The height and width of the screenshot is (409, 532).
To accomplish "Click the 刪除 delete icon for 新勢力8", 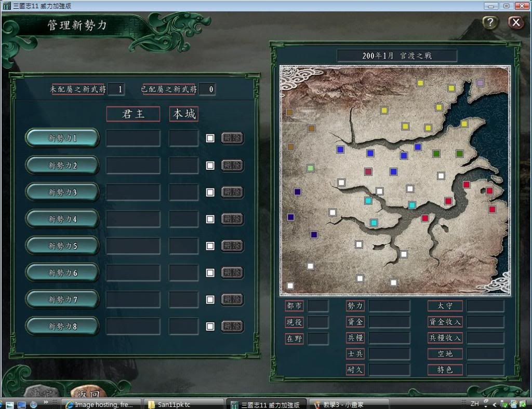I will click(x=232, y=326).
